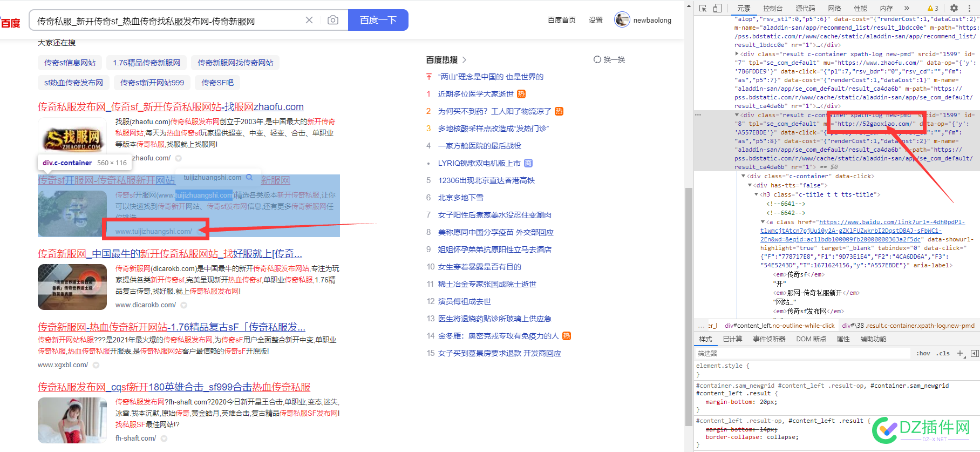
Task: Show more DevTools tabs with » chevron
Action: 907,8
